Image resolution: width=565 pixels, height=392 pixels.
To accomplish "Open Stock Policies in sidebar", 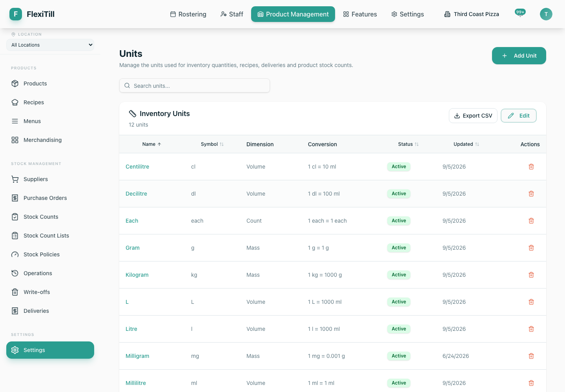I will tap(50, 254).
